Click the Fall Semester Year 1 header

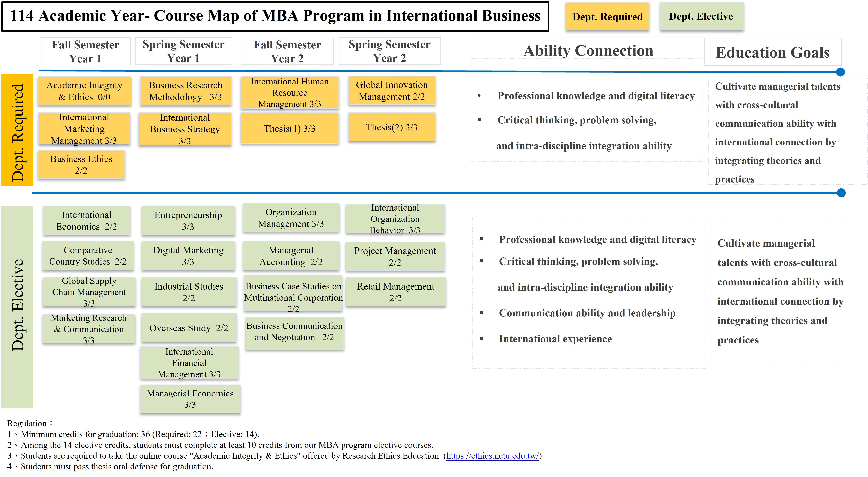point(85,51)
